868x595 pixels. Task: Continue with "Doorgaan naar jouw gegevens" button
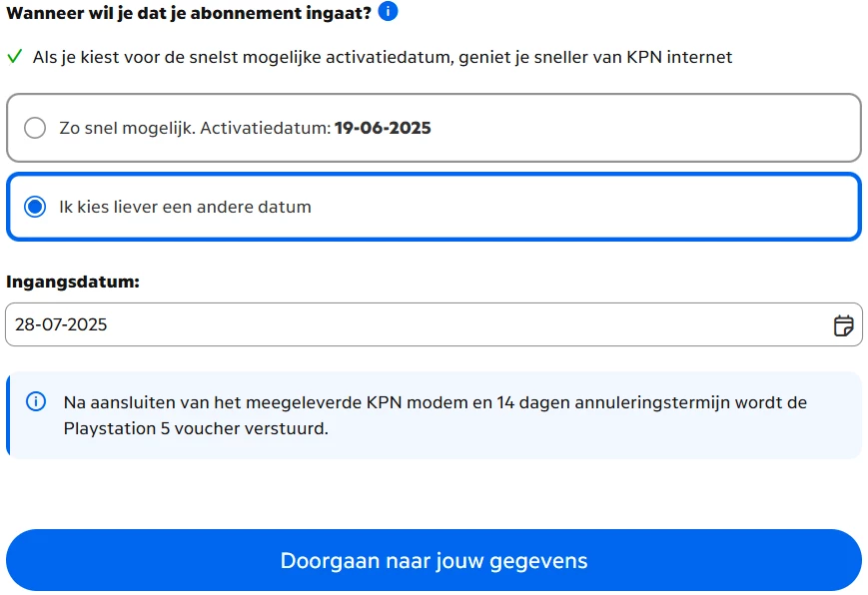434,560
